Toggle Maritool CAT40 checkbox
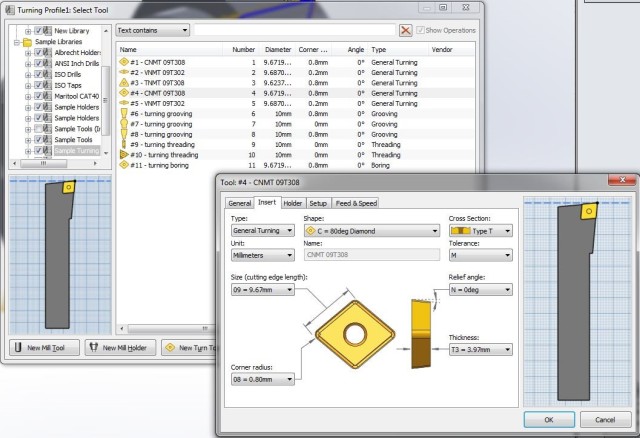Viewport: 640px width, 438px height. pyautogui.click(x=38, y=96)
